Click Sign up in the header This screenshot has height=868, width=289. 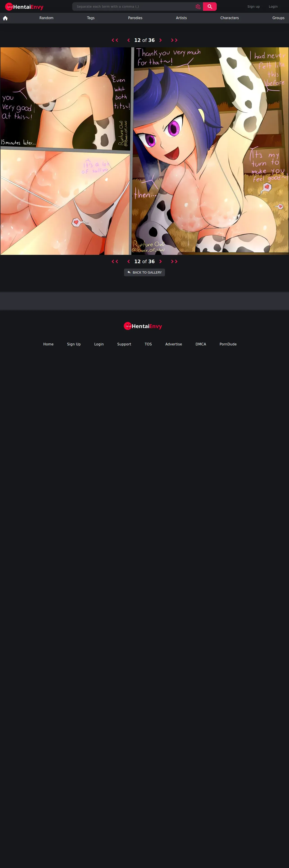pos(254,7)
